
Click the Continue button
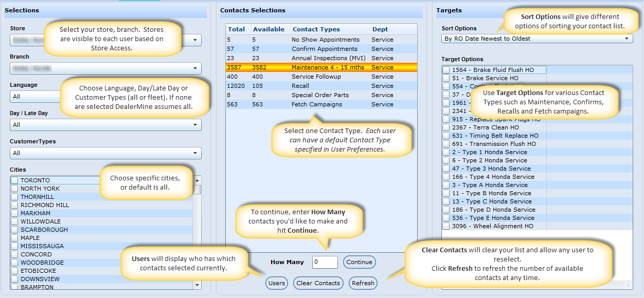pos(359,262)
